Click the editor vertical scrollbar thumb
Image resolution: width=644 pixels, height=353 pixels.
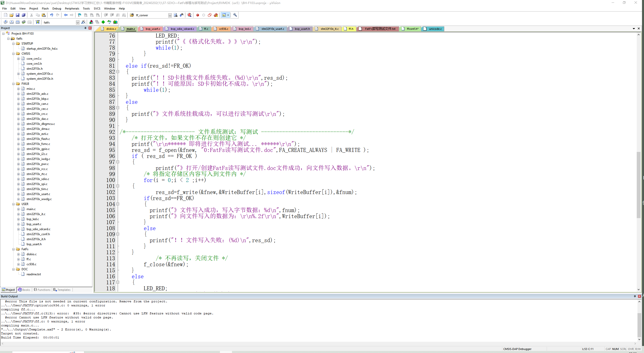coord(638,185)
